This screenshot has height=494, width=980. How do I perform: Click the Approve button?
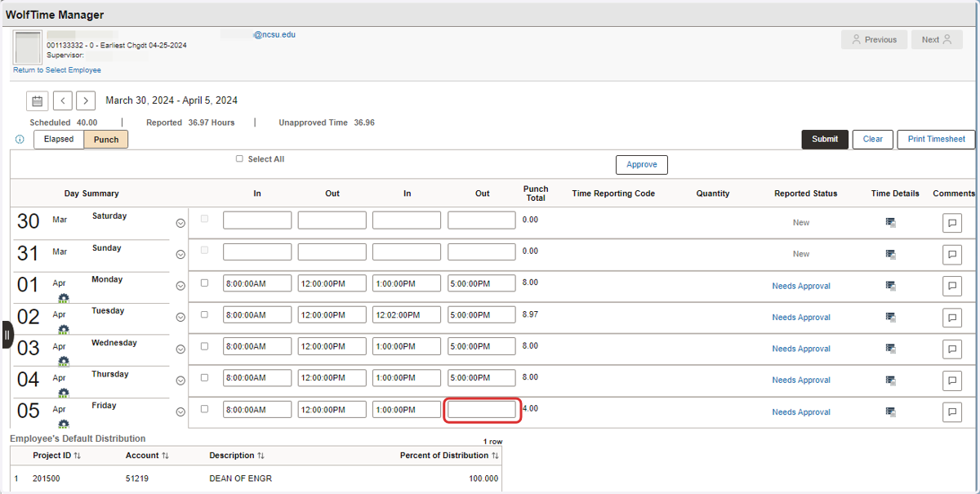point(642,165)
